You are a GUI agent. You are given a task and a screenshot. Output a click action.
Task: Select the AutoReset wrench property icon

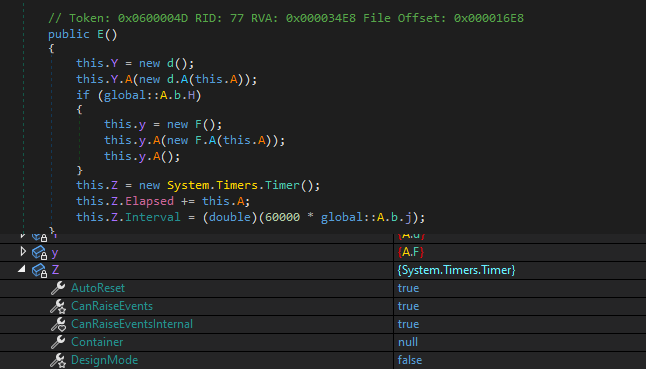click(x=58, y=288)
